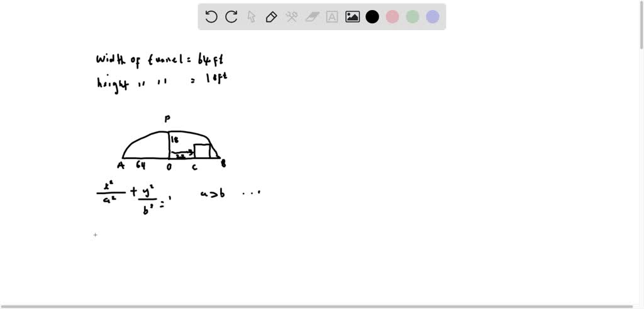
Task: Click the handwritten 'a>b' text
Action: tap(213, 193)
